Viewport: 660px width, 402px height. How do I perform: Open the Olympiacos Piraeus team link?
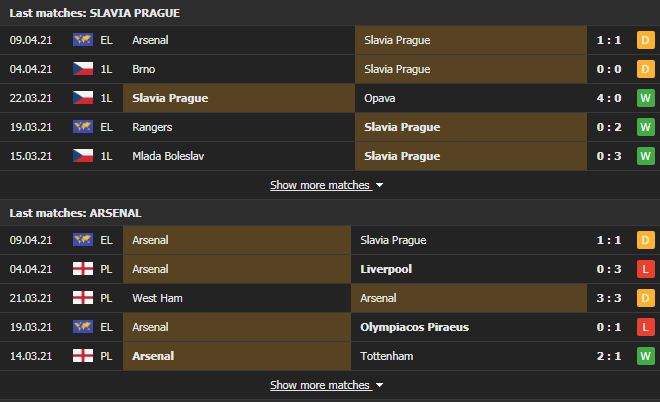pos(414,327)
